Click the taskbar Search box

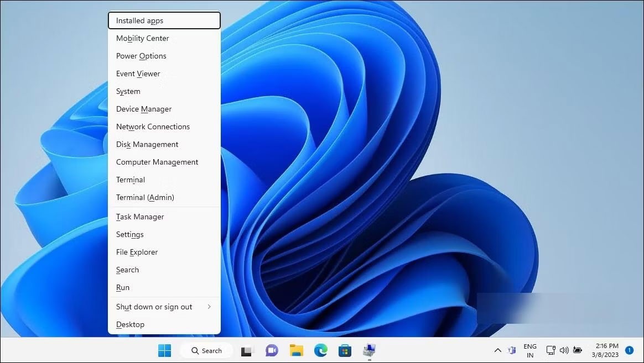tap(206, 350)
